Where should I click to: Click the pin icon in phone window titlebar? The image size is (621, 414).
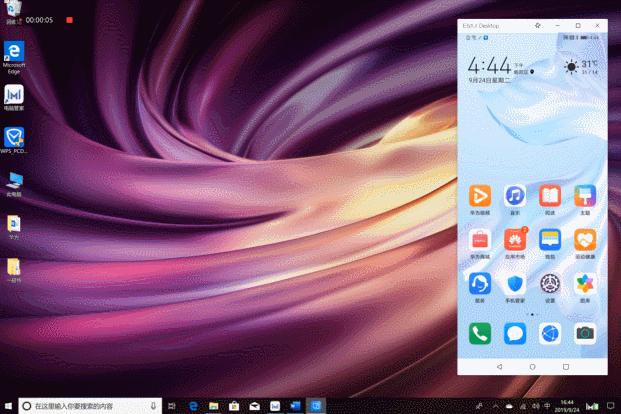[537, 25]
